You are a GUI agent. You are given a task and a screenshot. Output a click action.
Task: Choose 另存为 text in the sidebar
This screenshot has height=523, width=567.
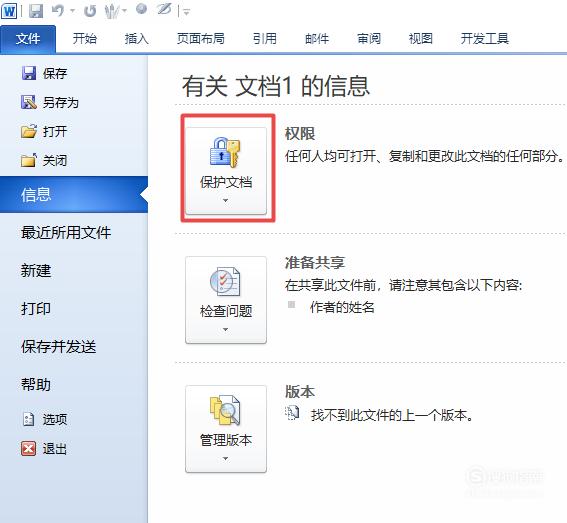(x=61, y=103)
